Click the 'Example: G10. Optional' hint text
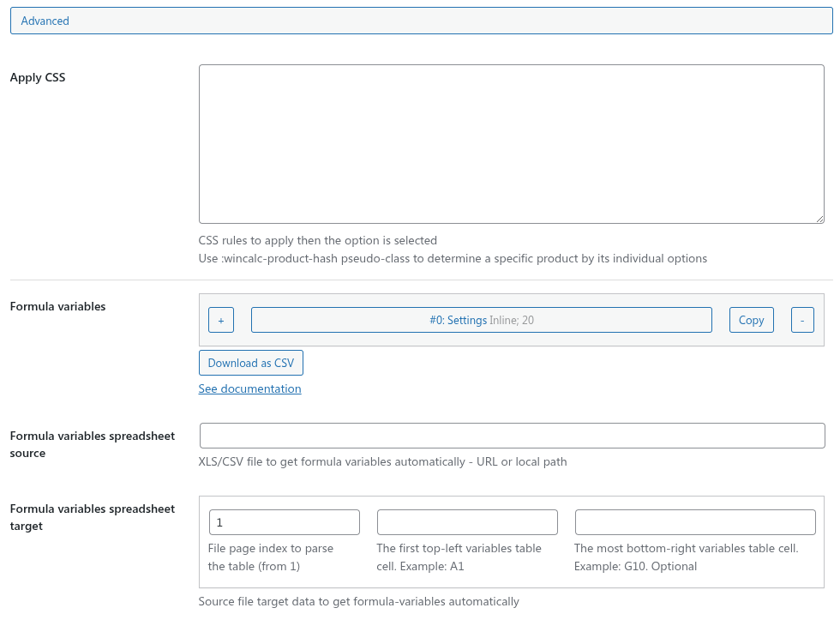This screenshot has width=840, height=620. pyautogui.click(x=635, y=566)
